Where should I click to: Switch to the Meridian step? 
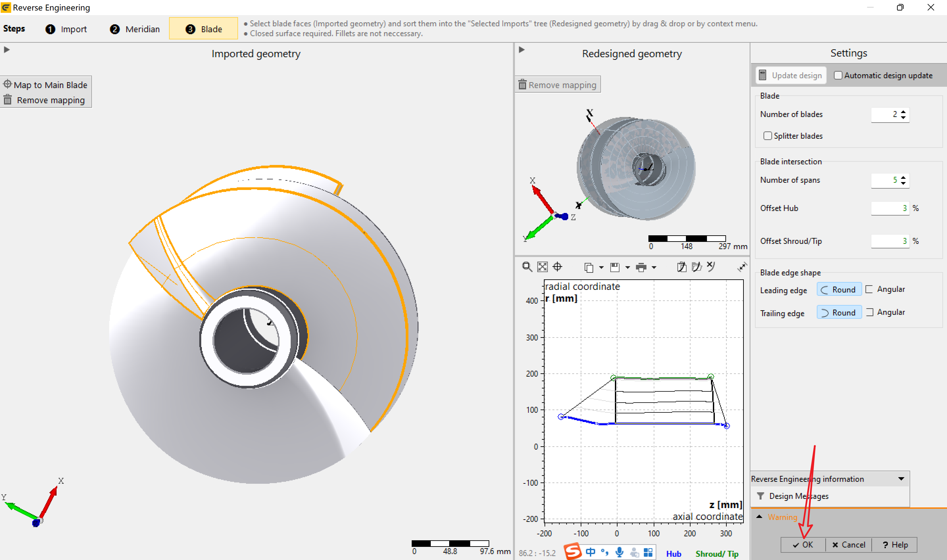(135, 29)
